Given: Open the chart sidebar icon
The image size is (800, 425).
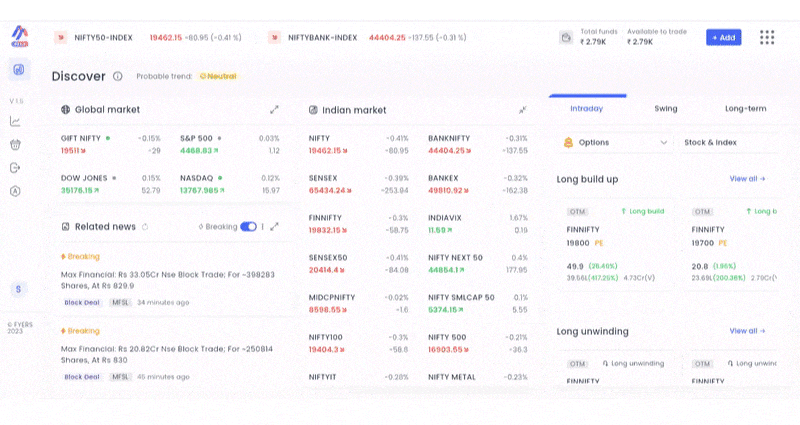Looking at the screenshot, I should pyautogui.click(x=15, y=121).
